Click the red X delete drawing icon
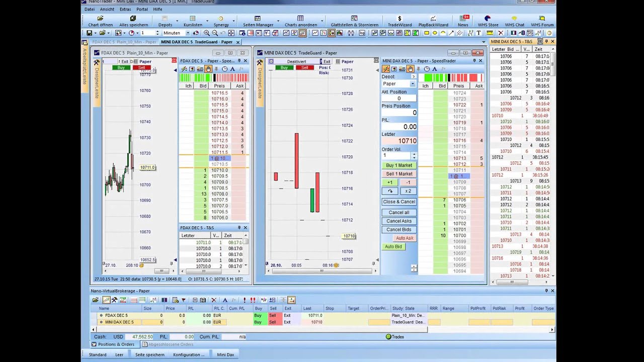Image resolution: width=644 pixels, height=362 pixels. point(501,33)
